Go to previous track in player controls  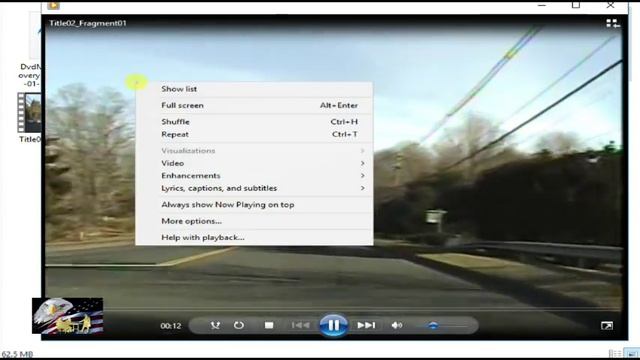[x=300, y=325]
